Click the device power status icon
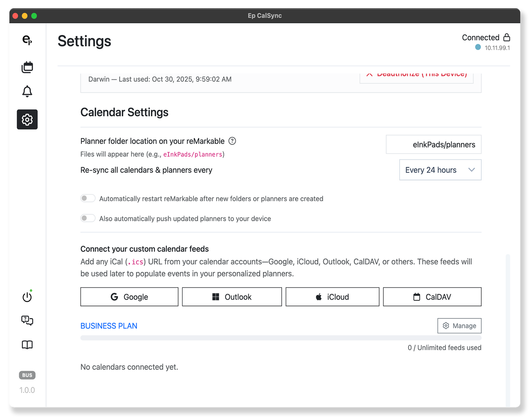The image size is (532, 420). tap(27, 297)
